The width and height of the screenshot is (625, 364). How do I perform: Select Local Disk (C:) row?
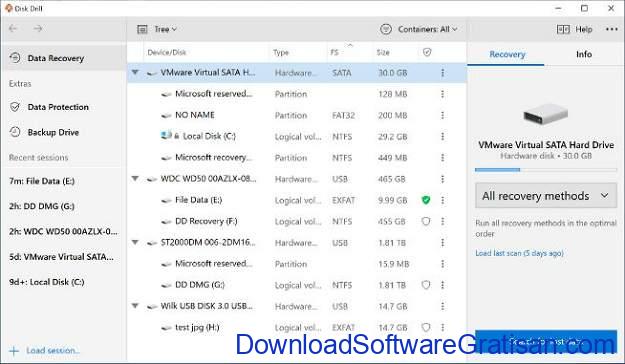pos(297,136)
